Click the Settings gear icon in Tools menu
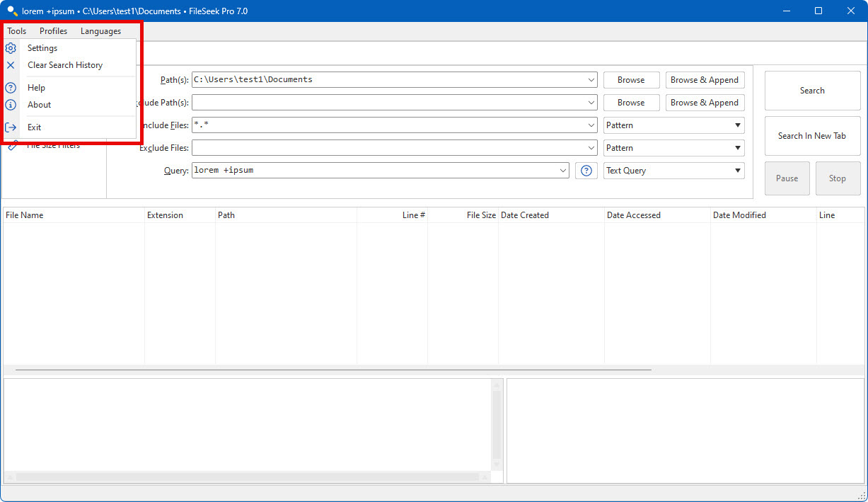The width and height of the screenshot is (868, 502). (11, 48)
